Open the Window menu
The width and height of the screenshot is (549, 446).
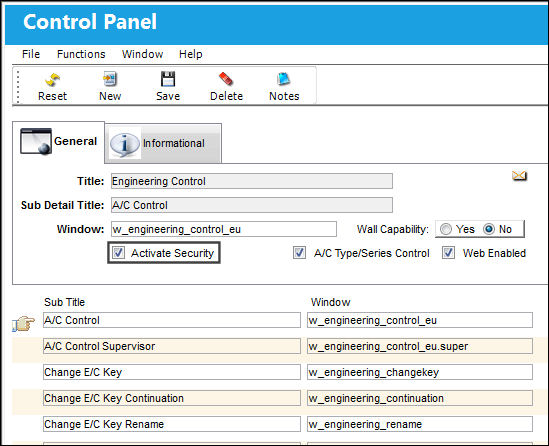pos(142,54)
